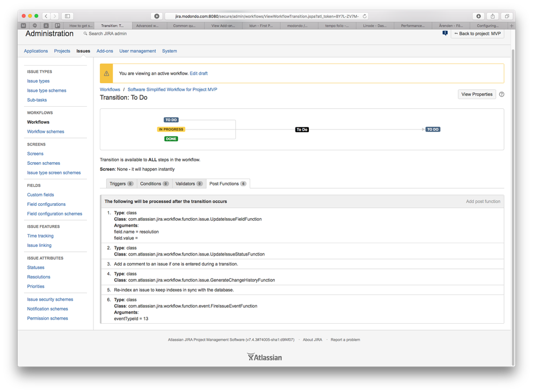Click the help question mark icon

(x=502, y=94)
